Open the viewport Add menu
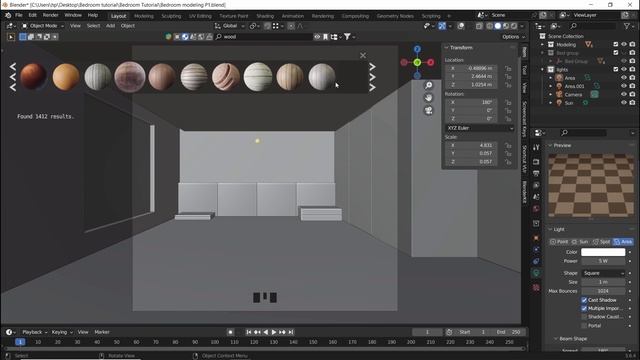The image size is (640, 360). click(110, 26)
